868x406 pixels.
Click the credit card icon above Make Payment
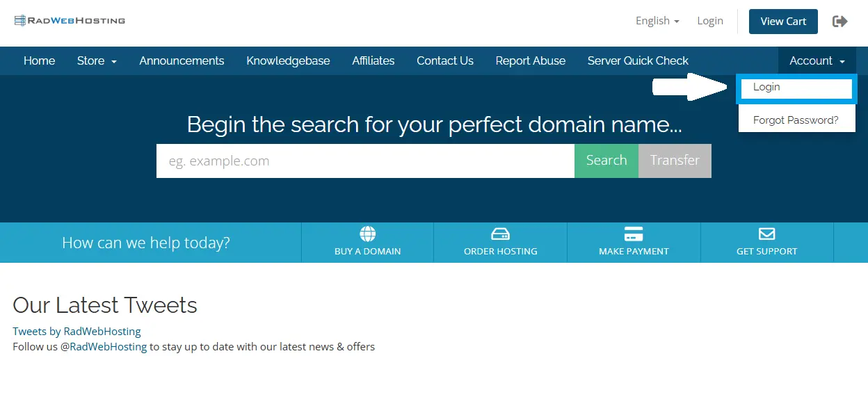(634, 234)
